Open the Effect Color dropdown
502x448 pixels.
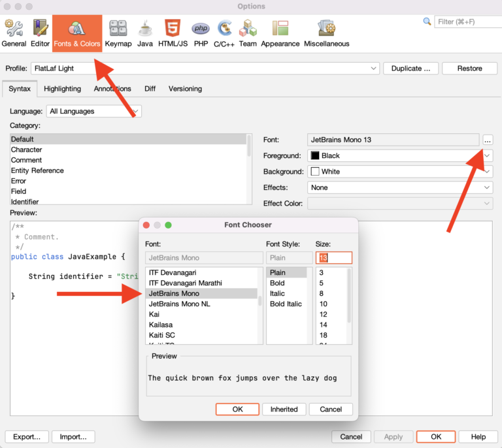[400, 203]
